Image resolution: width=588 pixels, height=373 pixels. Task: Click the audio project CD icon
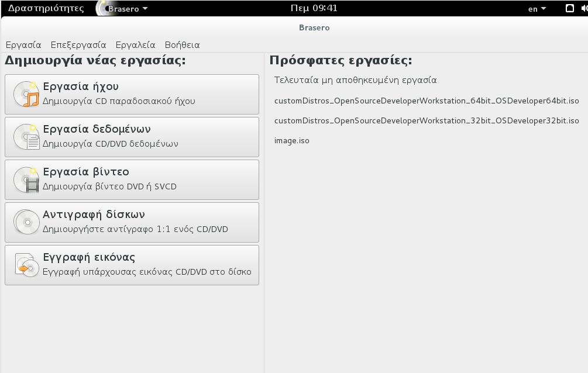[x=26, y=94]
